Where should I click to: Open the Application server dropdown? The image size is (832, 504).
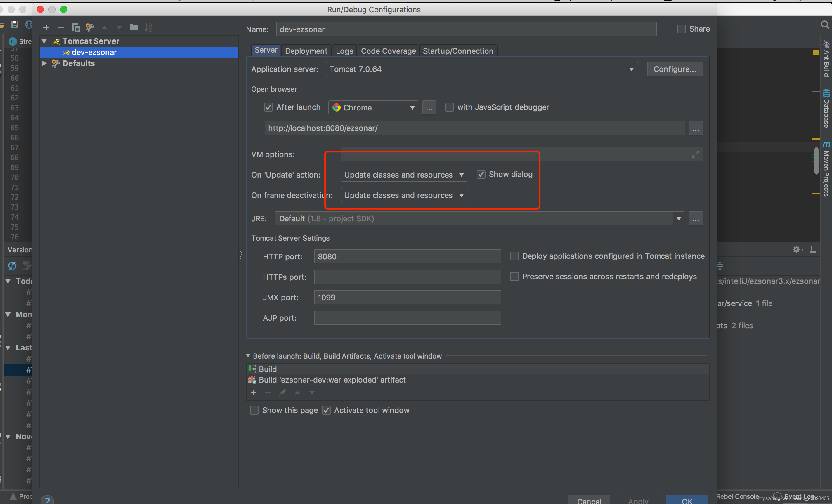[631, 69]
